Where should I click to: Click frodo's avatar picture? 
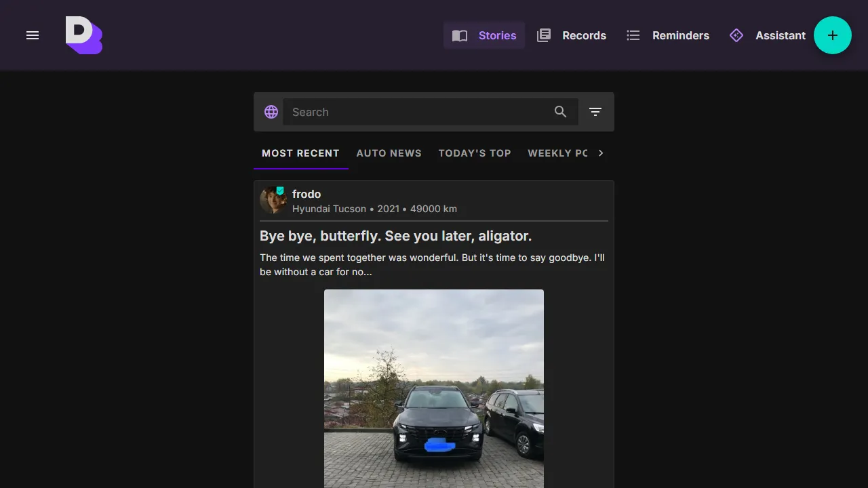point(273,200)
